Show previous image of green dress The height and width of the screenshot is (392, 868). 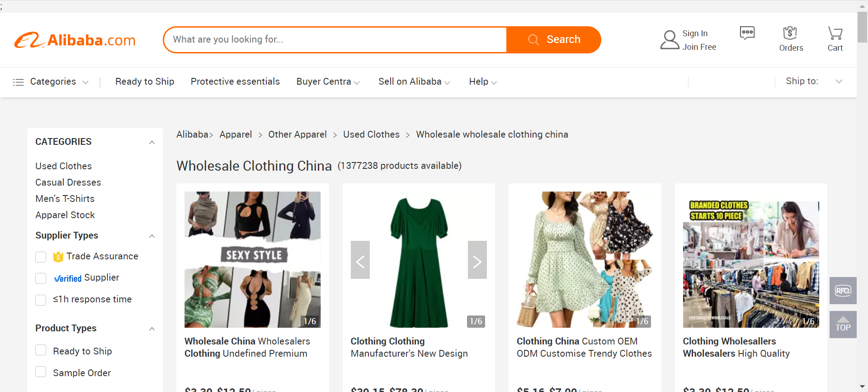[x=360, y=260]
